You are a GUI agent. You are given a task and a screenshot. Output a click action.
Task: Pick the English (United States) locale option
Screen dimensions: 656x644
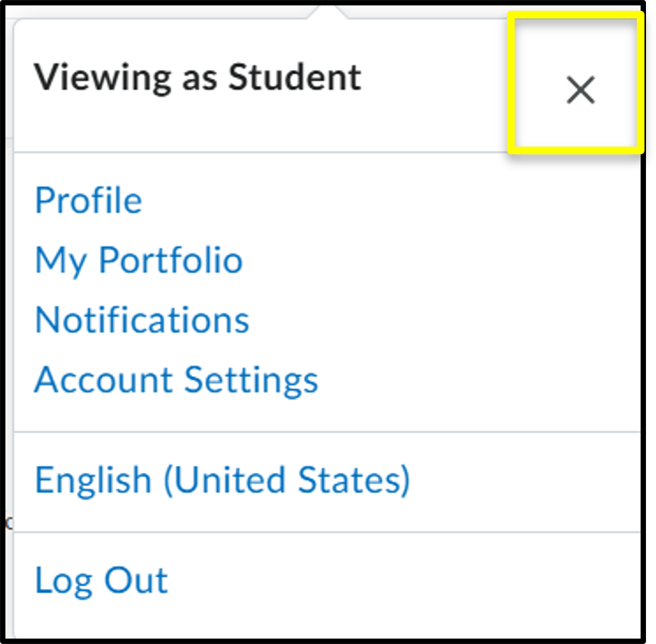tap(223, 481)
